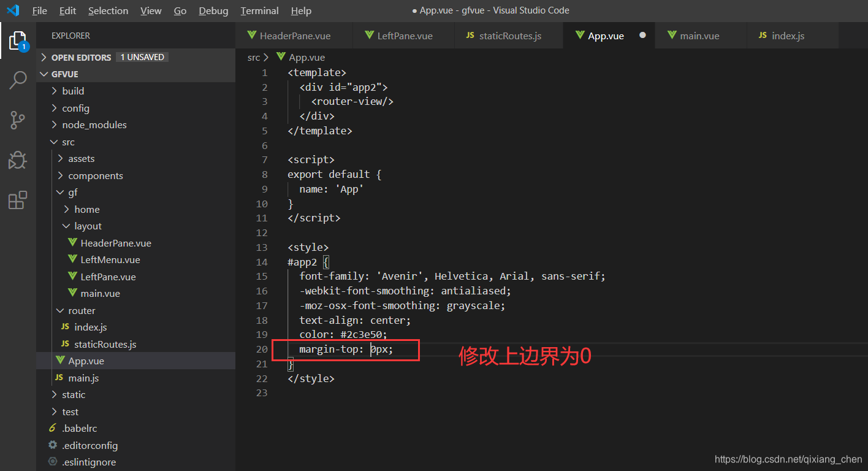Switch to the staticRoutes.js tab
The height and width of the screenshot is (471, 868).
tap(509, 36)
